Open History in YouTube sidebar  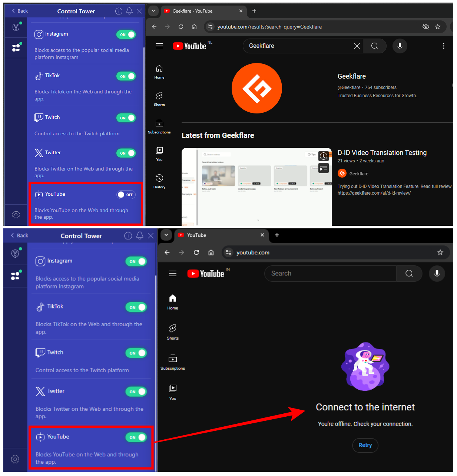pyautogui.click(x=159, y=181)
